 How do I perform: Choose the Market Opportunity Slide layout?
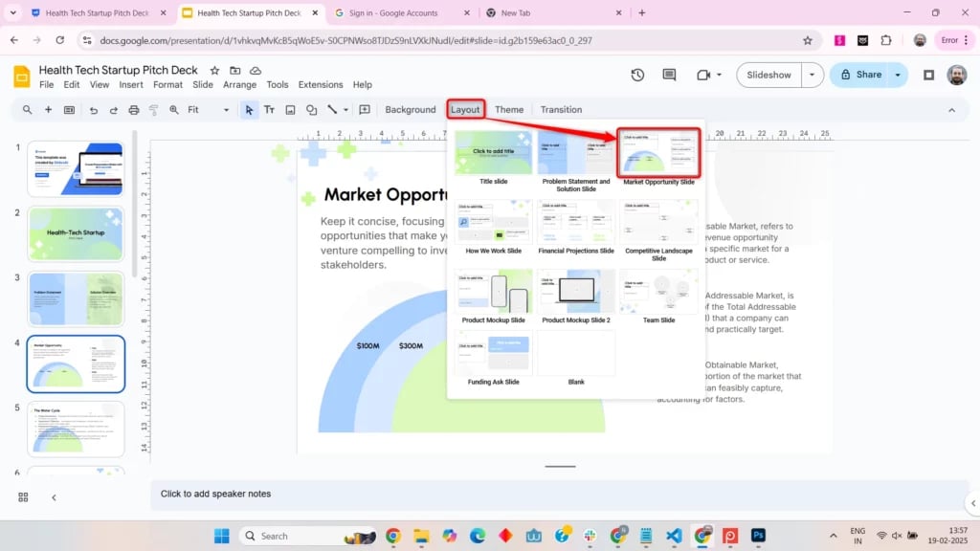click(658, 153)
